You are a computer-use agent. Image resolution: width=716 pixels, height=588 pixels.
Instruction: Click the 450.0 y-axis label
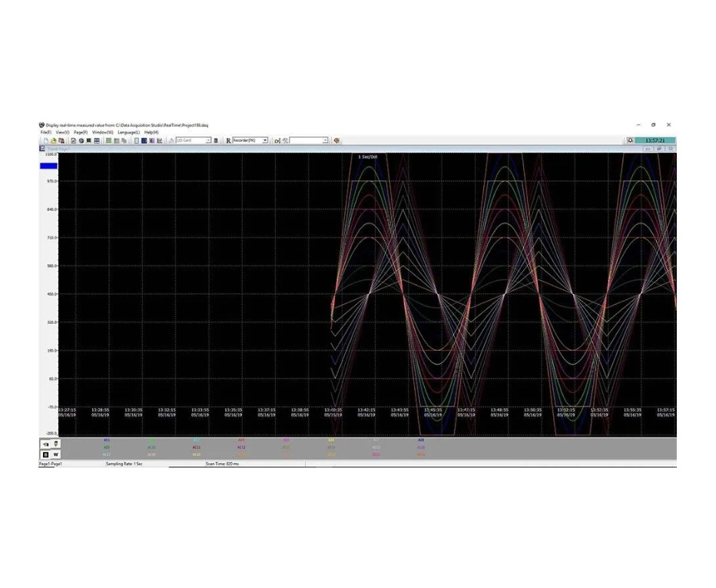pyautogui.click(x=51, y=294)
